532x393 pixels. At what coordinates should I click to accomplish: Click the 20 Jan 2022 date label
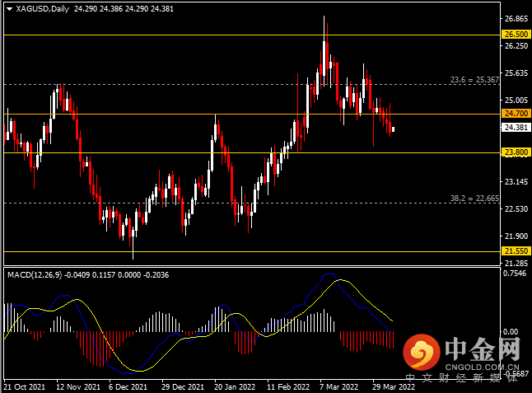(235, 387)
